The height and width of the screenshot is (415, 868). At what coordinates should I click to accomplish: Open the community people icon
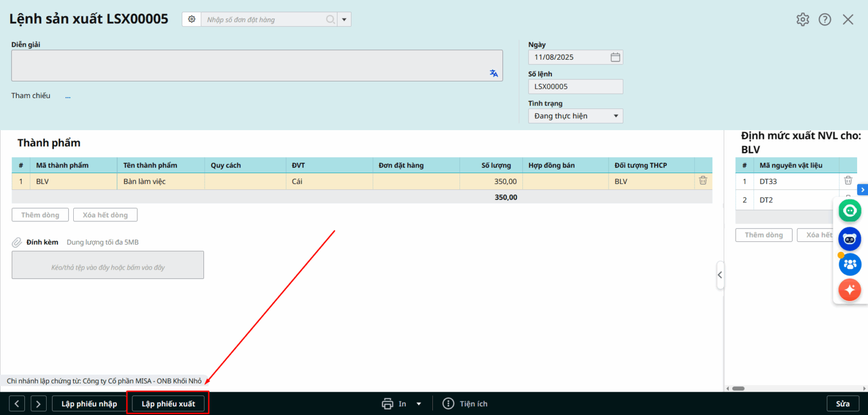(850, 264)
